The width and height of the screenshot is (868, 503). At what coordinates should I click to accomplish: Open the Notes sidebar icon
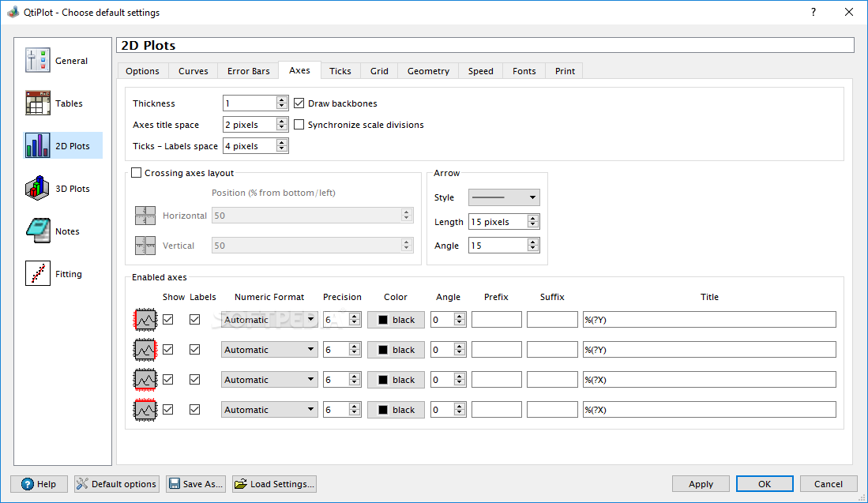38,231
